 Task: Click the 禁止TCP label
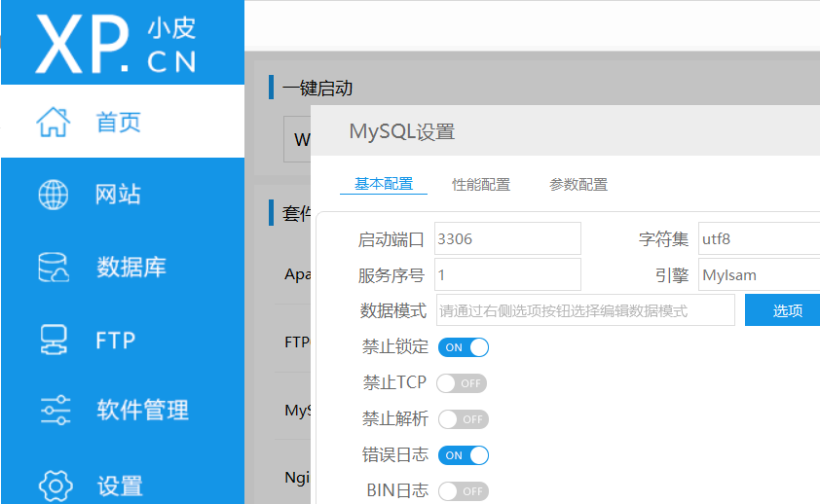[394, 382]
